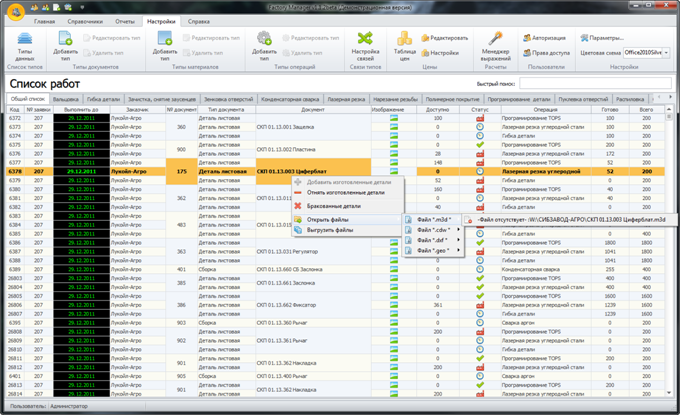
Task: Click Добавить тип in Типы операций group
Action: pos(264,46)
